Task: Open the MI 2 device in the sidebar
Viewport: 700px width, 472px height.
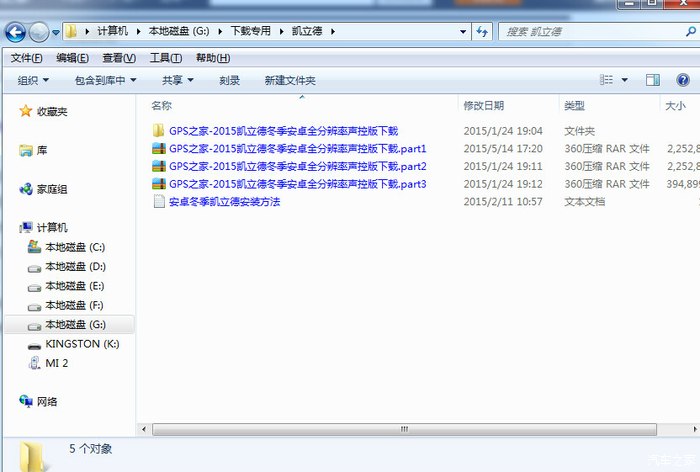Action: [x=57, y=363]
